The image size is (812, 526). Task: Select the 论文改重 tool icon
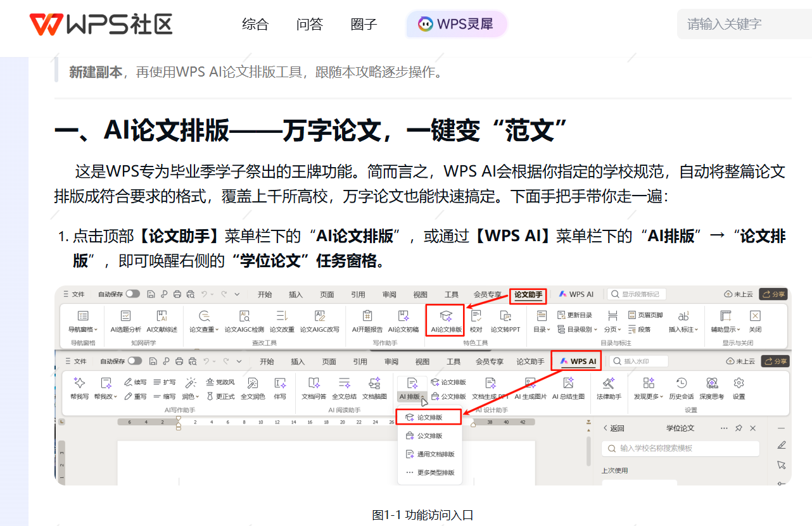pyautogui.click(x=282, y=315)
